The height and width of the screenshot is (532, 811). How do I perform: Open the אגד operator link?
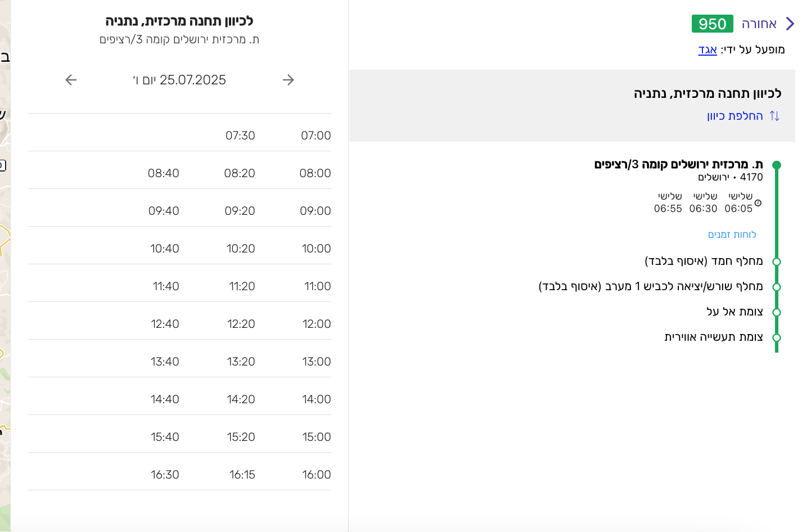click(707, 49)
